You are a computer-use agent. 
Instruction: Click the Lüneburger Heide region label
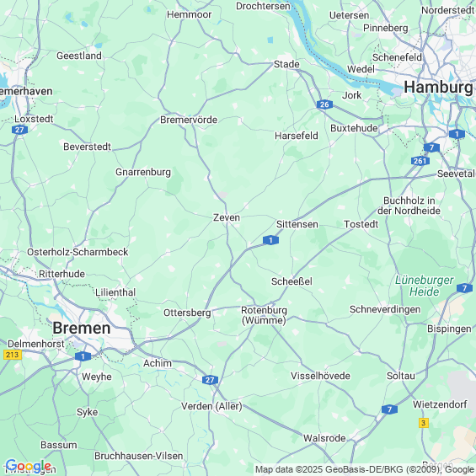point(424,286)
